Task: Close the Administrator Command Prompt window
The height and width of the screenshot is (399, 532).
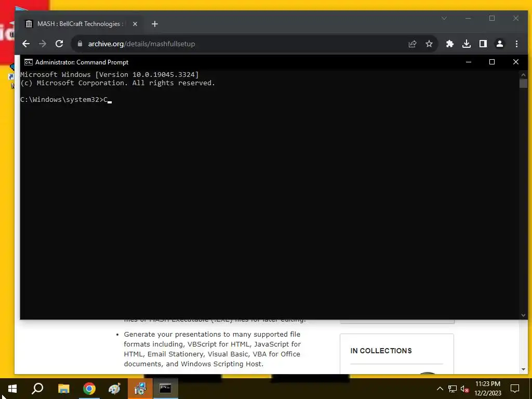Action: (x=516, y=62)
